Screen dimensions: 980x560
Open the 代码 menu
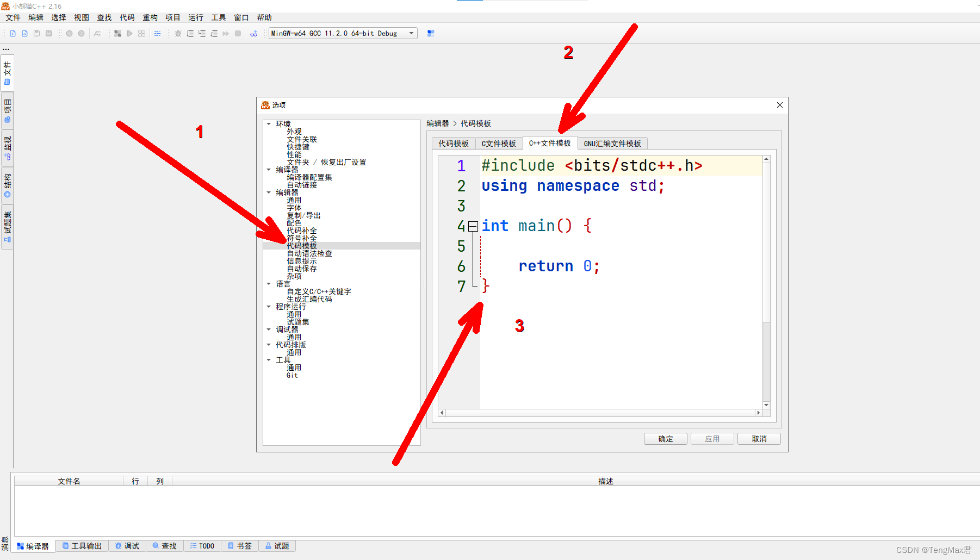(127, 17)
